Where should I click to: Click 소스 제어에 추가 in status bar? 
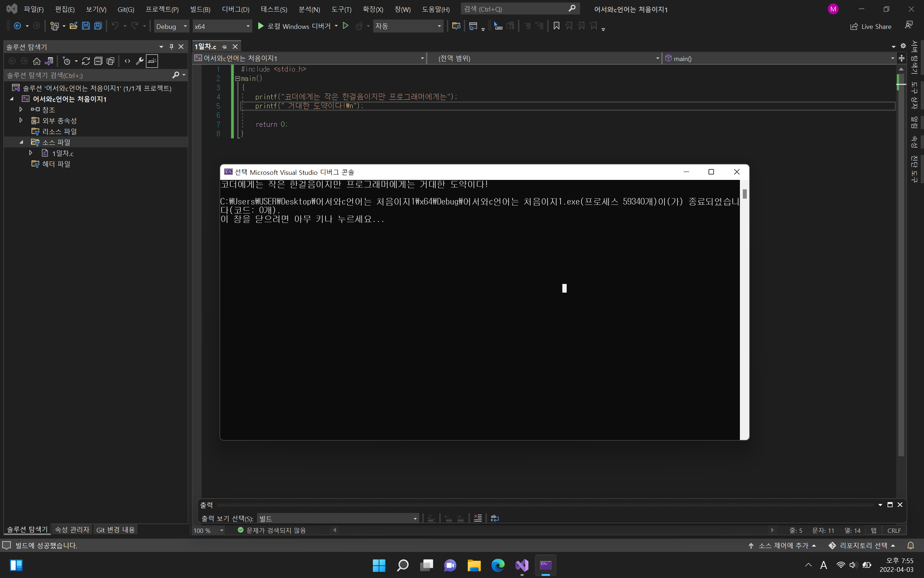(782, 545)
